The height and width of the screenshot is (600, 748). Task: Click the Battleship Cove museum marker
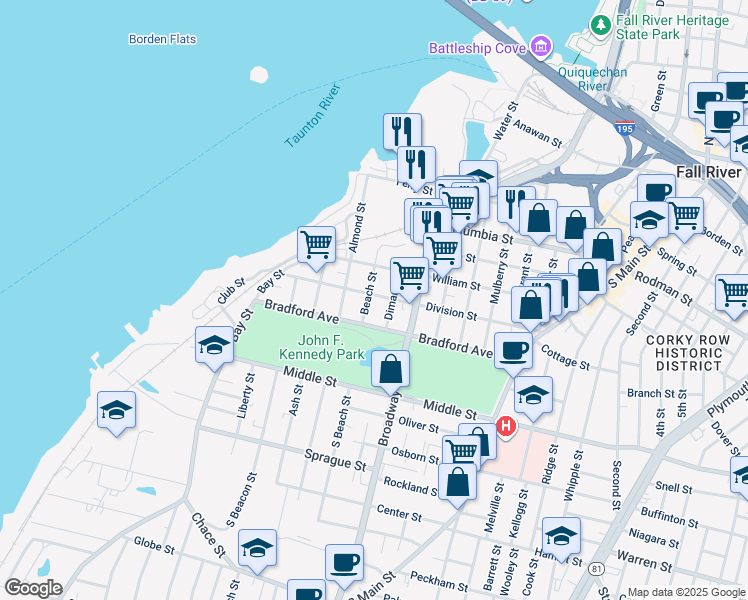[541, 47]
